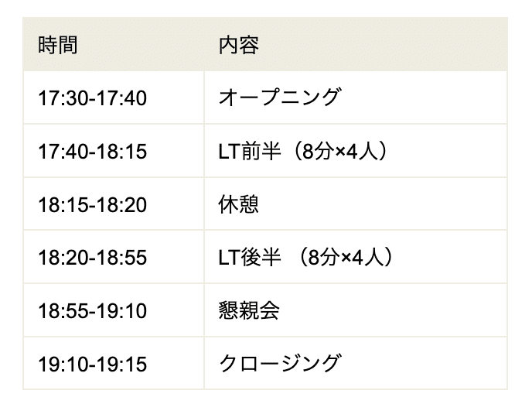Click the 内容 column header
The height and width of the screenshot is (404, 532).
pos(238,46)
